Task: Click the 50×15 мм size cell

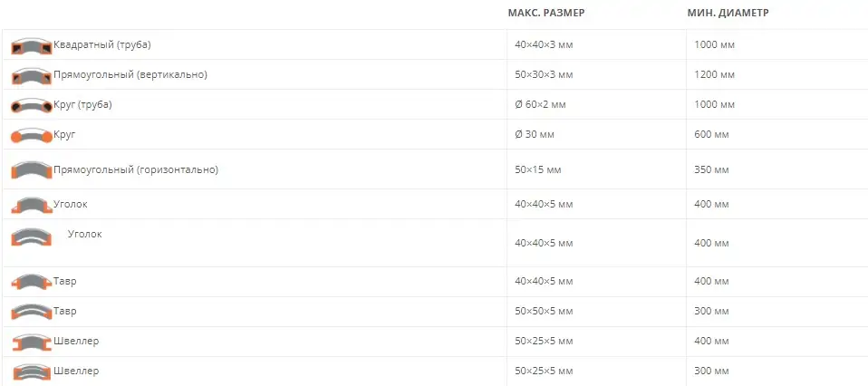Action: coord(535,169)
